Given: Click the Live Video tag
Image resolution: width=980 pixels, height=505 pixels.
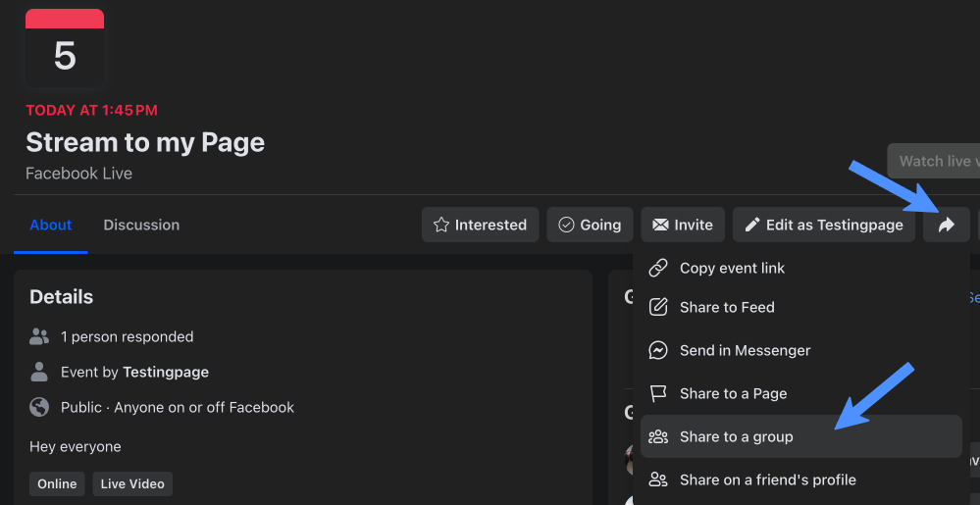Looking at the screenshot, I should click(132, 483).
